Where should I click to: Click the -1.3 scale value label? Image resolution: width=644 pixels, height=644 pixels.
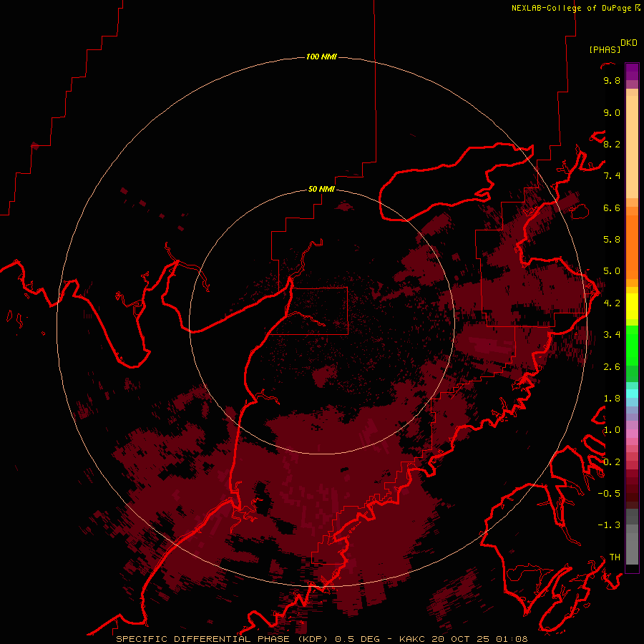609,525
